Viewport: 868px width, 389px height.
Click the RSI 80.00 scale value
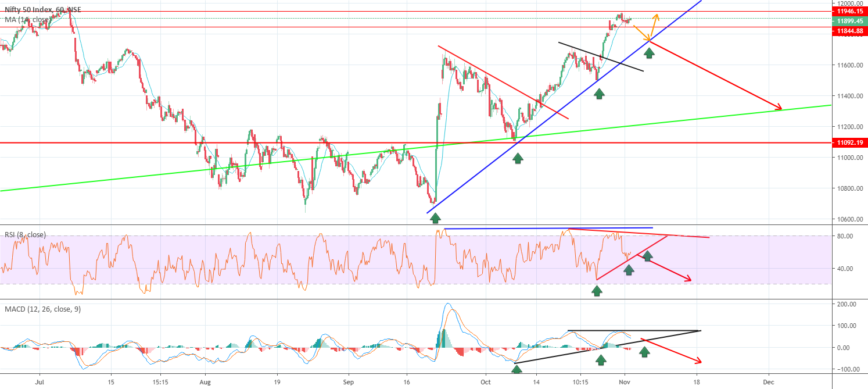point(845,236)
